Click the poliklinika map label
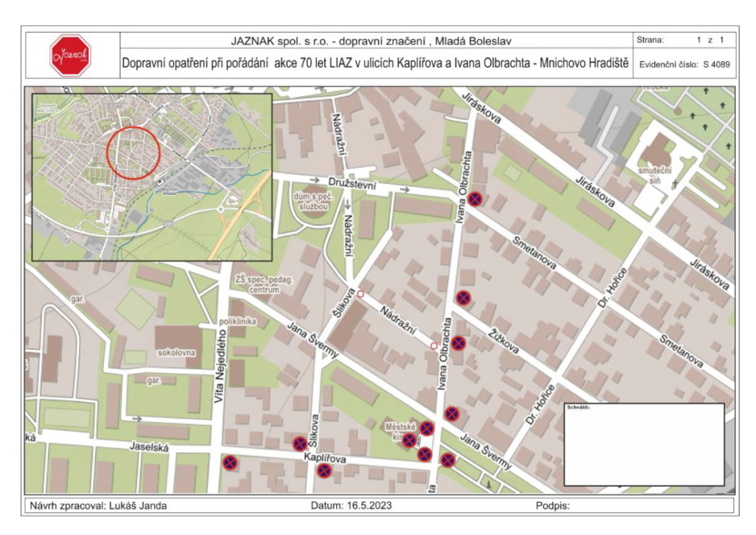 tap(237, 321)
